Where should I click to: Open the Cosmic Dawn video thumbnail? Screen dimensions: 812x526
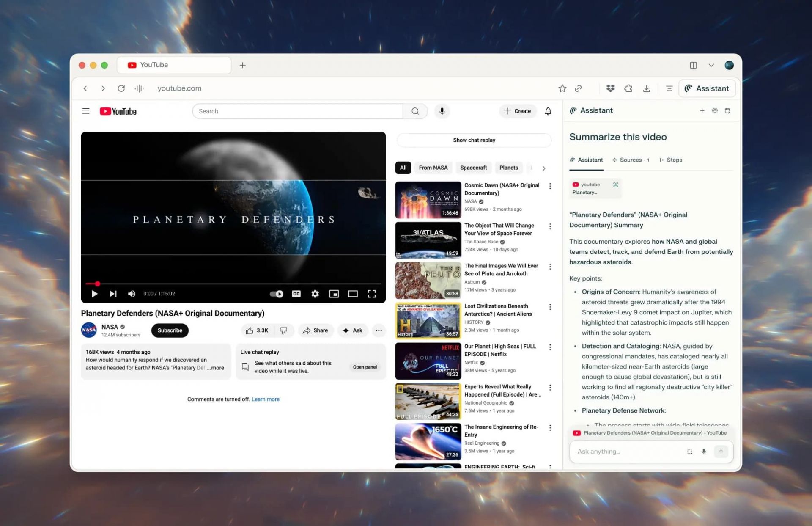pos(428,200)
